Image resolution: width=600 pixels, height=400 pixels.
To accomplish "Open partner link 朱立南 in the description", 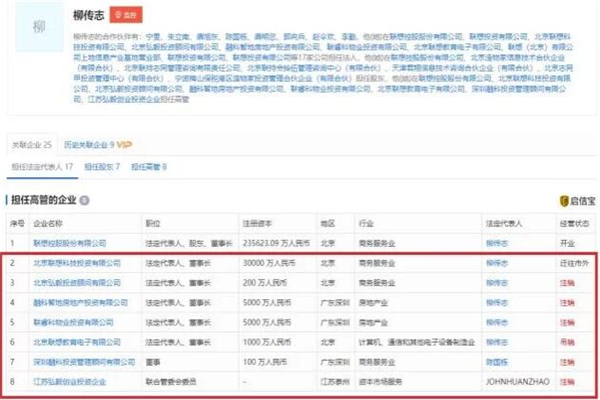I will click(178, 37).
